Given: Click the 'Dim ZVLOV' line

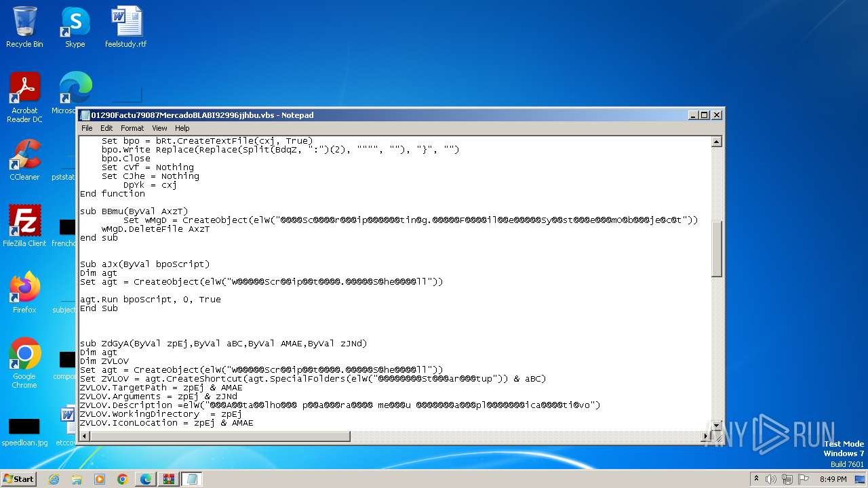Looking at the screenshot, I should pyautogui.click(x=104, y=361).
